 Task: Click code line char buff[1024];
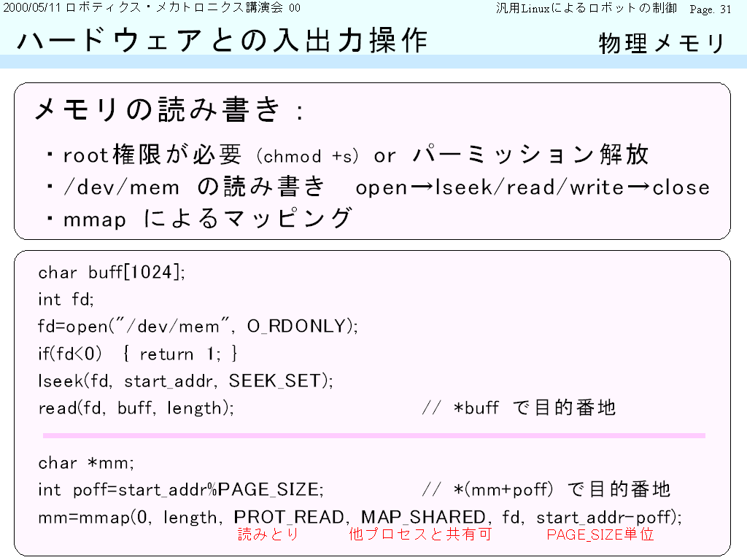[x=112, y=272]
